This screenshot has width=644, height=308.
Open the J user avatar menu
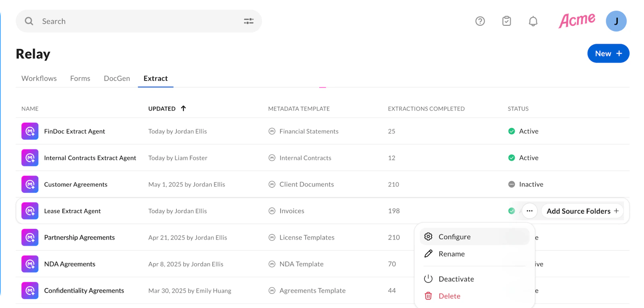click(x=616, y=21)
